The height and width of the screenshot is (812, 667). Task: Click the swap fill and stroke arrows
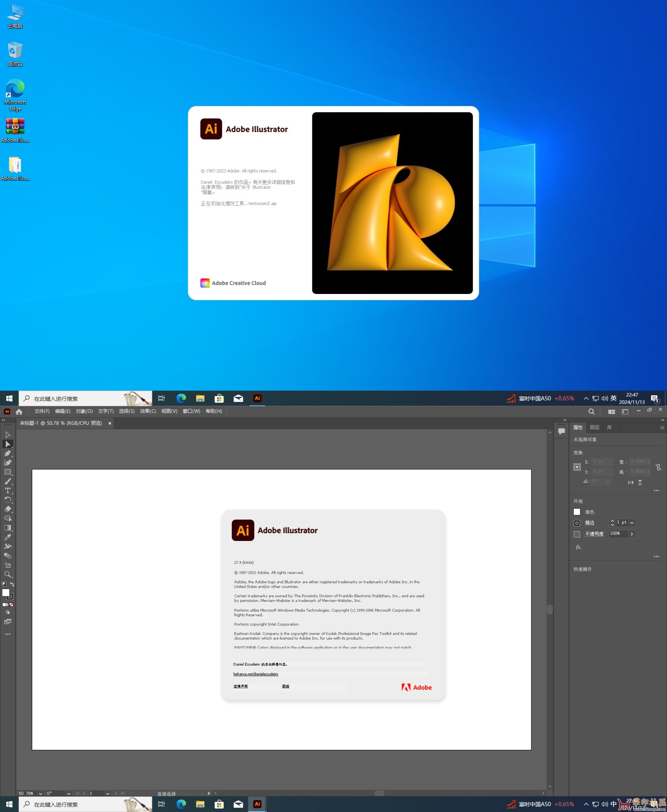pos(12,584)
